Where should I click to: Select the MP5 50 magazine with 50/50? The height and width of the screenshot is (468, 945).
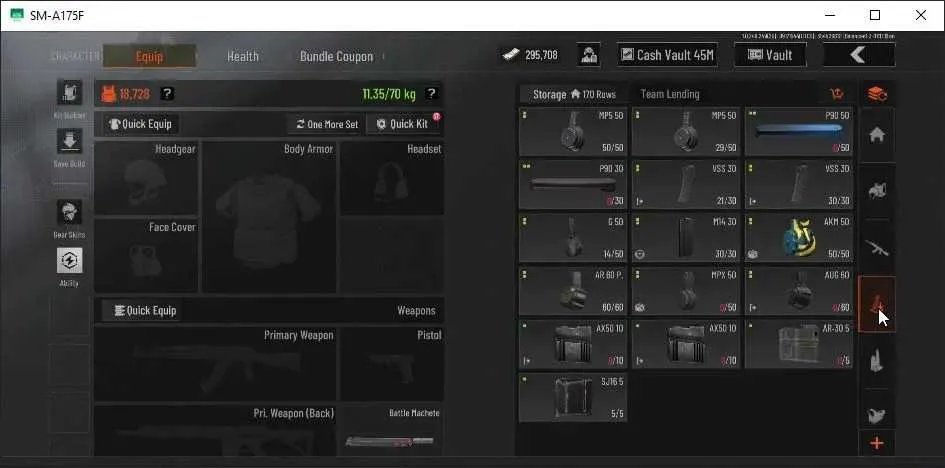(573, 132)
